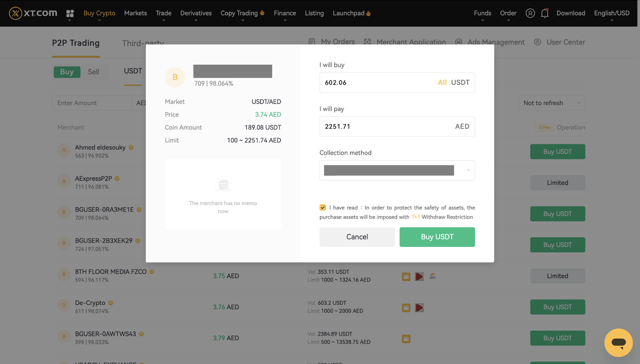This screenshot has width=640, height=364.
Task: Click the bank card payment icon for De-Crypto
Action: pyautogui.click(x=406, y=308)
